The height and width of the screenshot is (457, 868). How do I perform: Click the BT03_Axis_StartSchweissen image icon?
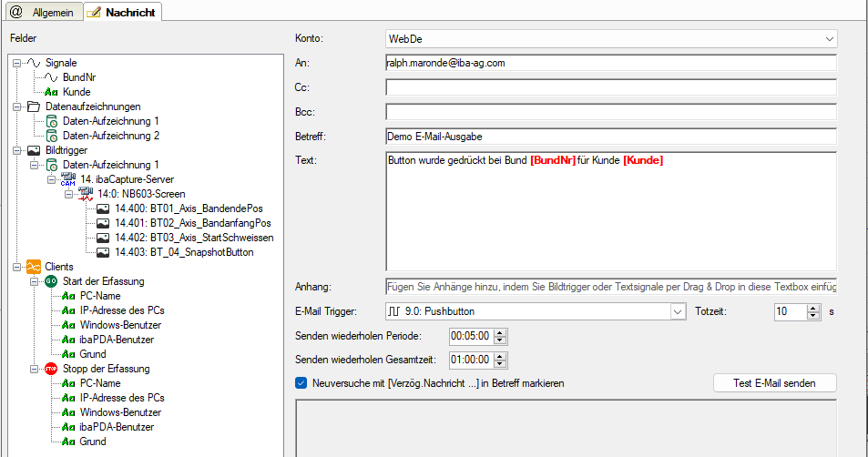point(103,238)
